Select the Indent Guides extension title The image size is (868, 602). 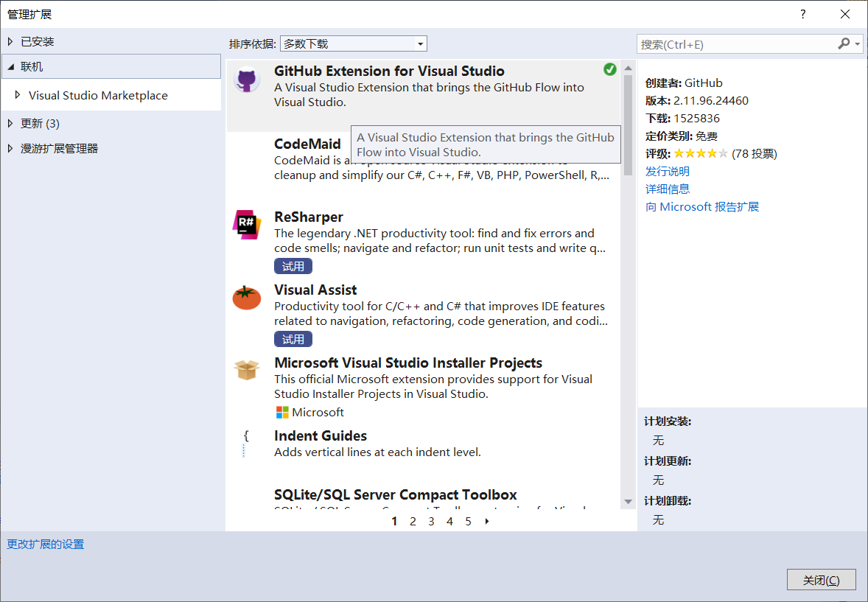[x=321, y=436]
